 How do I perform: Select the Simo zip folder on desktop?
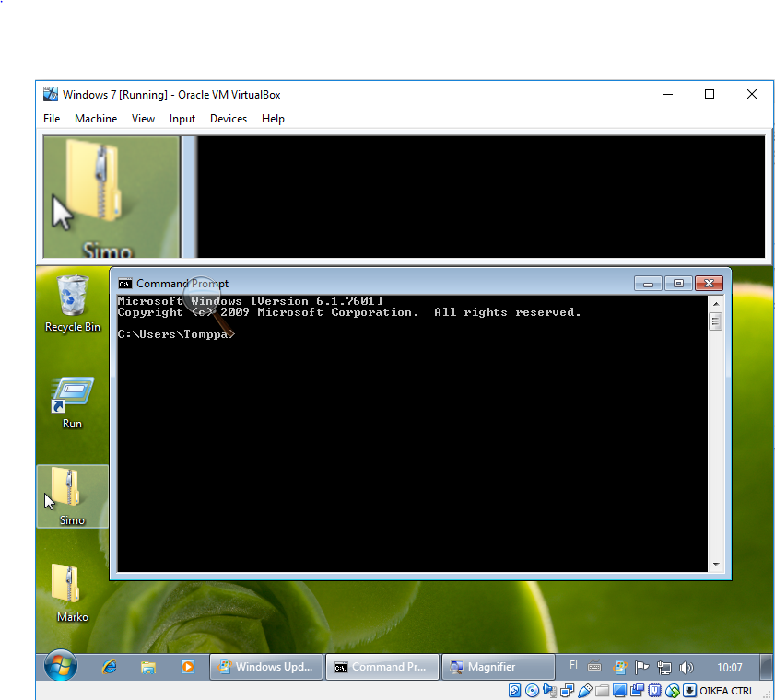[x=72, y=496]
